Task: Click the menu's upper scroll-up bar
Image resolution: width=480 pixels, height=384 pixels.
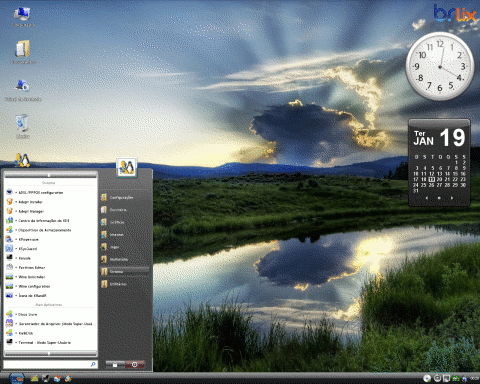Action: [x=51, y=175]
